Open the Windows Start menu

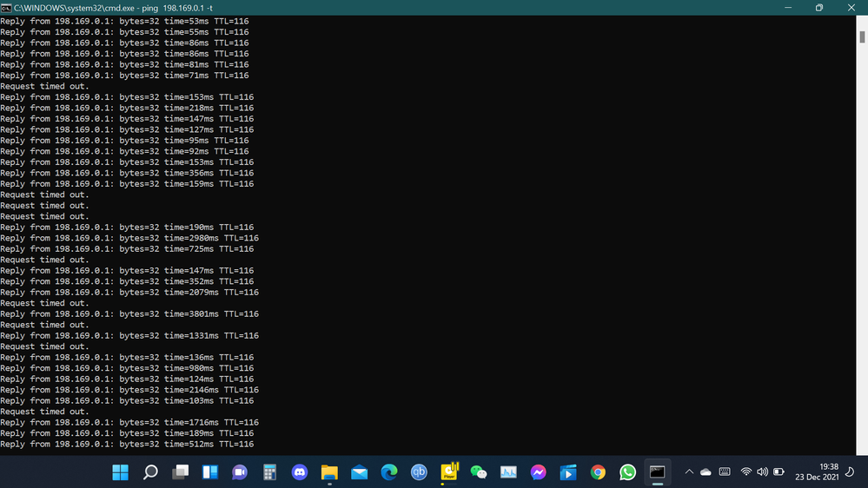tap(120, 472)
